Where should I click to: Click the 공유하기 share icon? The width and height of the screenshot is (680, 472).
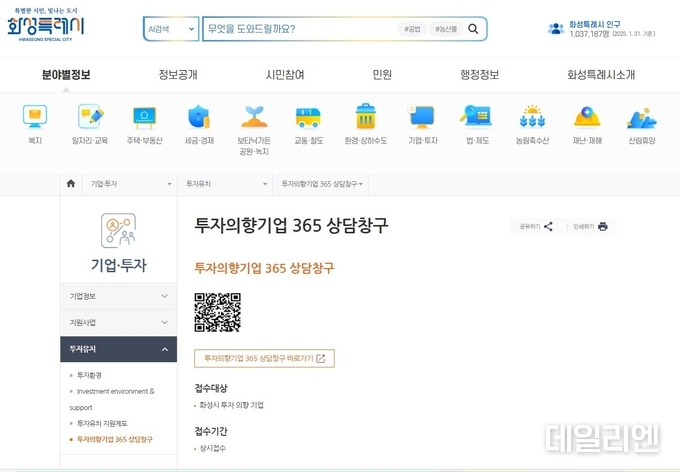[x=548, y=226]
